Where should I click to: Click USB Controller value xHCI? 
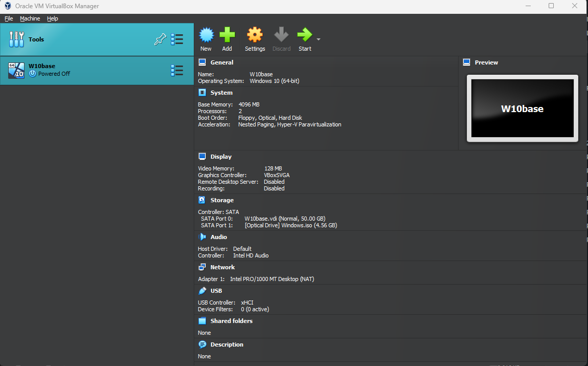[x=247, y=303]
